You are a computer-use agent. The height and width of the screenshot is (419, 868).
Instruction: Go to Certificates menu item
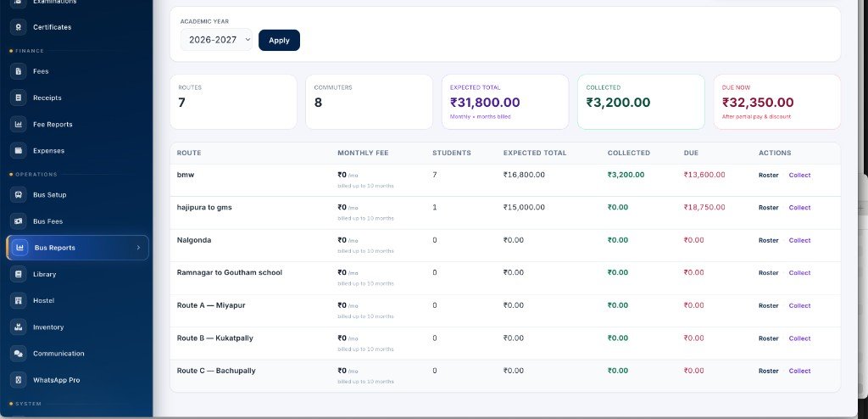tap(52, 27)
